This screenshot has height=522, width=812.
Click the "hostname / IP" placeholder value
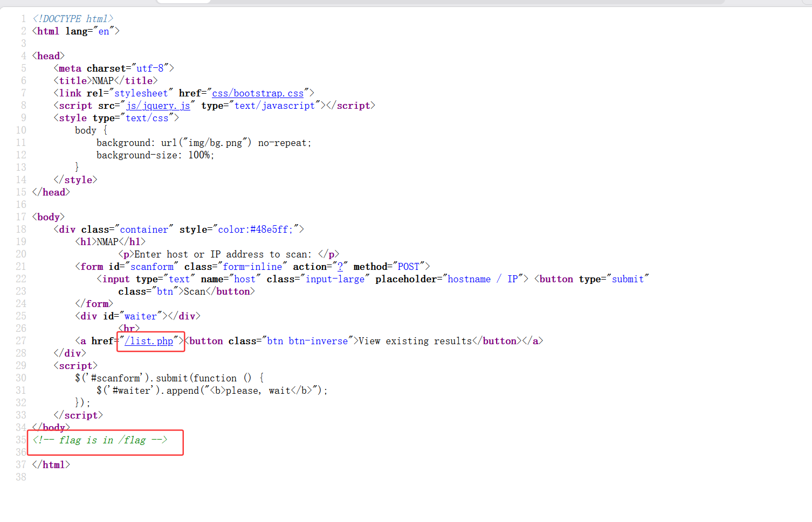pos(483,279)
